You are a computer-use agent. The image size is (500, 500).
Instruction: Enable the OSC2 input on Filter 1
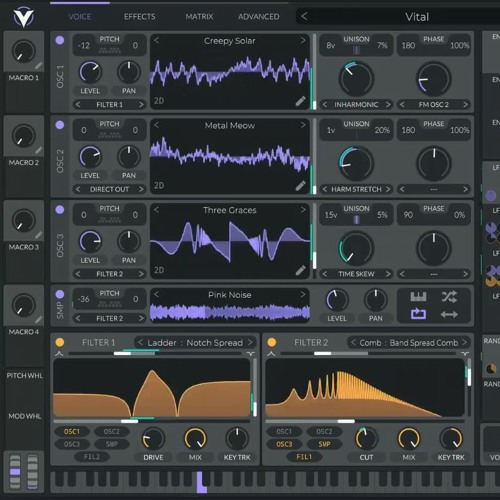pos(111,432)
